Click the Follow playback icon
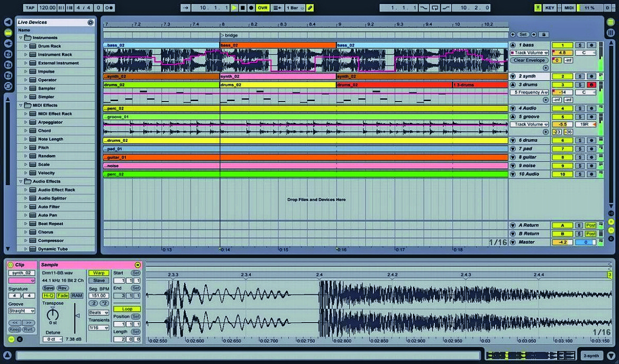 click(x=186, y=7)
